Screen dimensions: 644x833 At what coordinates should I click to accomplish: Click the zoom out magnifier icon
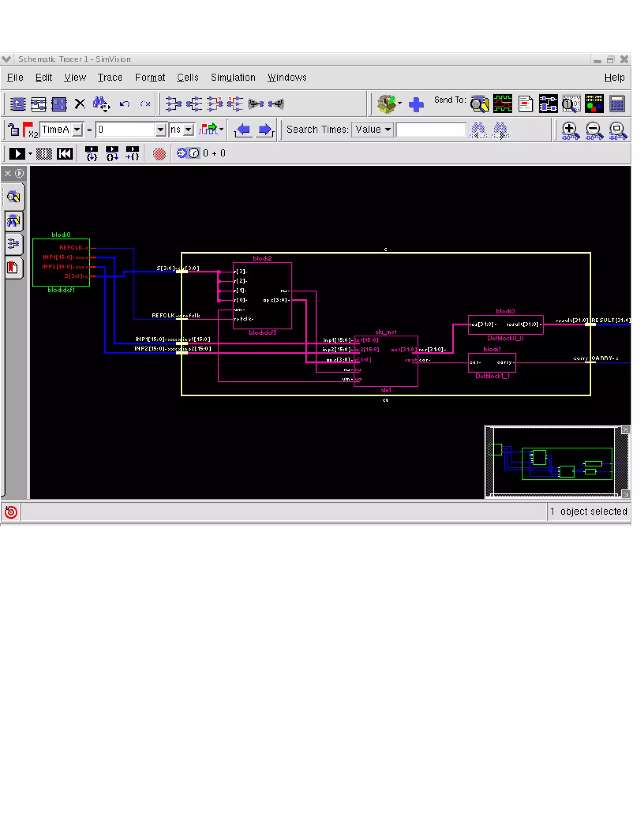click(594, 131)
